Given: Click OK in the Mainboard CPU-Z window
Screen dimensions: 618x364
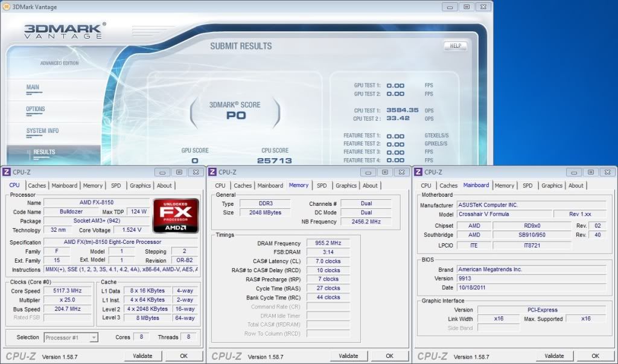Looking at the screenshot, I should tap(596, 356).
